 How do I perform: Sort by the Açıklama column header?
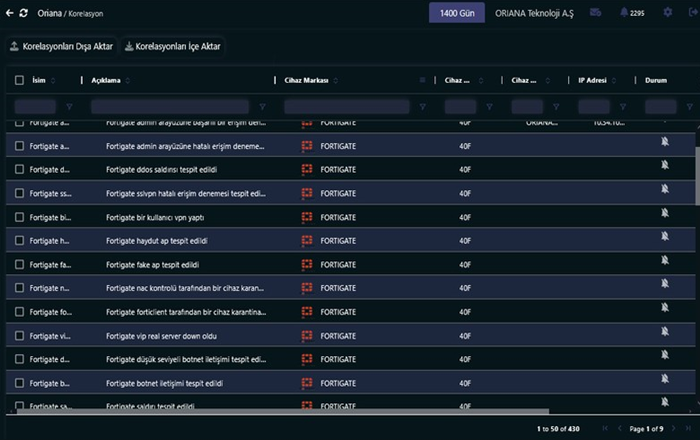106,80
